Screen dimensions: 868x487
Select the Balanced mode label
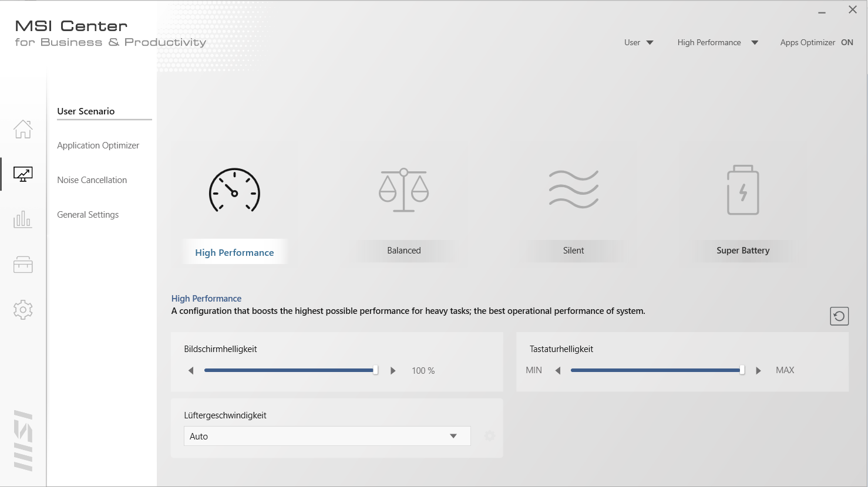coord(404,251)
